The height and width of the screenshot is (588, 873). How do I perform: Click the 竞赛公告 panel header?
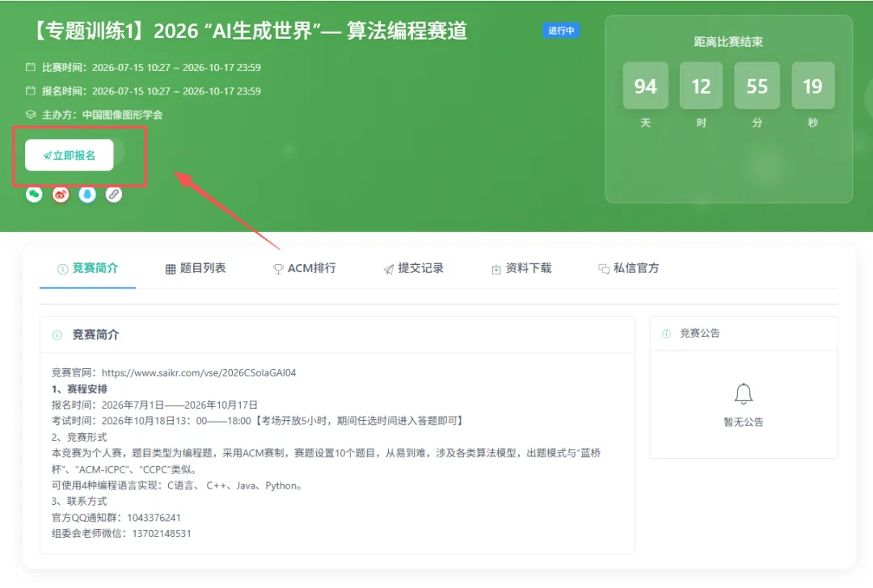coord(744,334)
